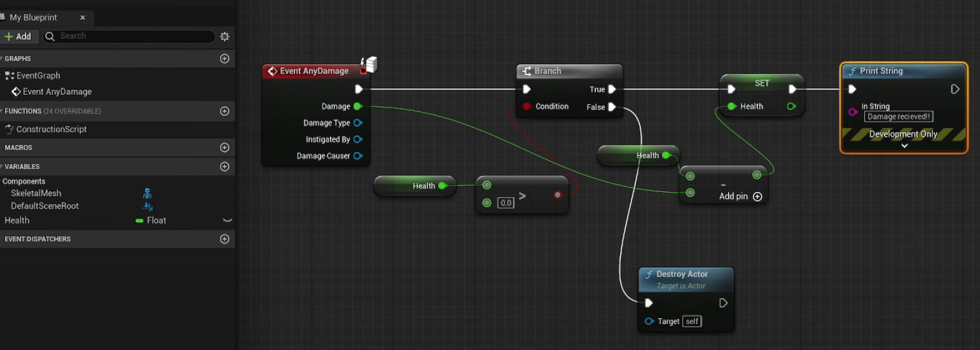The width and height of the screenshot is (980, 350).
Task: Select the Destroy Actor node header
Action: tap(686, 279)
